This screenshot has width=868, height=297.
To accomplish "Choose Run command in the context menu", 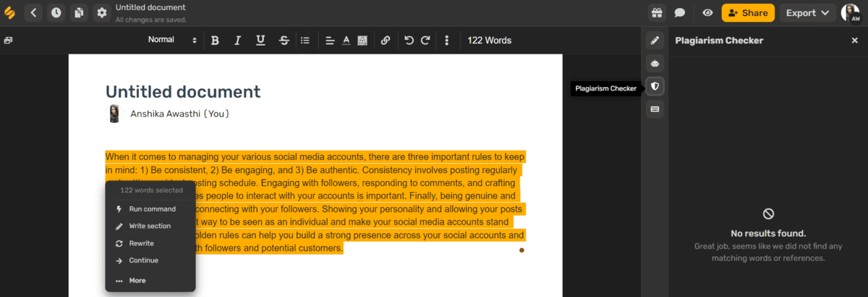I will 152,209.
